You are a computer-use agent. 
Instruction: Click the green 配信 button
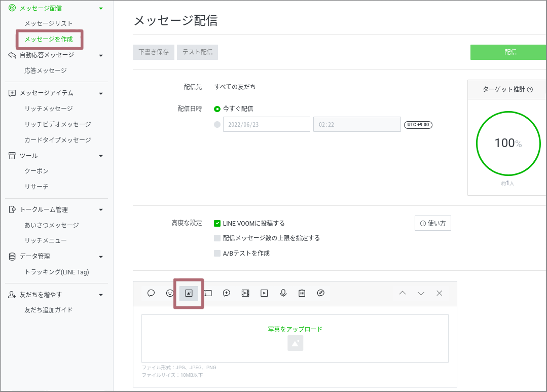508,52
